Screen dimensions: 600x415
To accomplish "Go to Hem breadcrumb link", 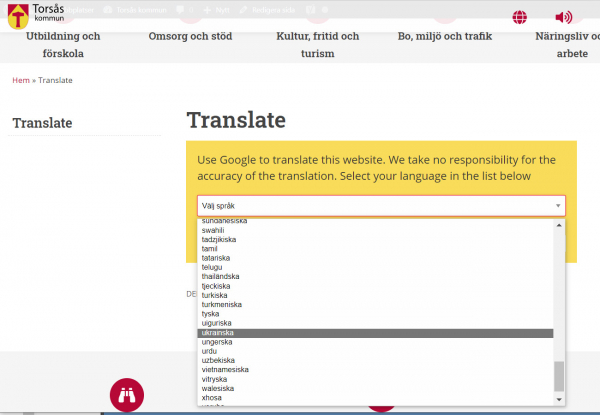I will click(20, 80).
